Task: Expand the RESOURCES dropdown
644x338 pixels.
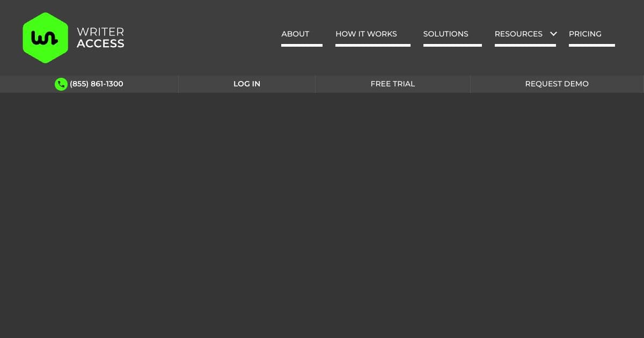Action: tap(518, 34)
